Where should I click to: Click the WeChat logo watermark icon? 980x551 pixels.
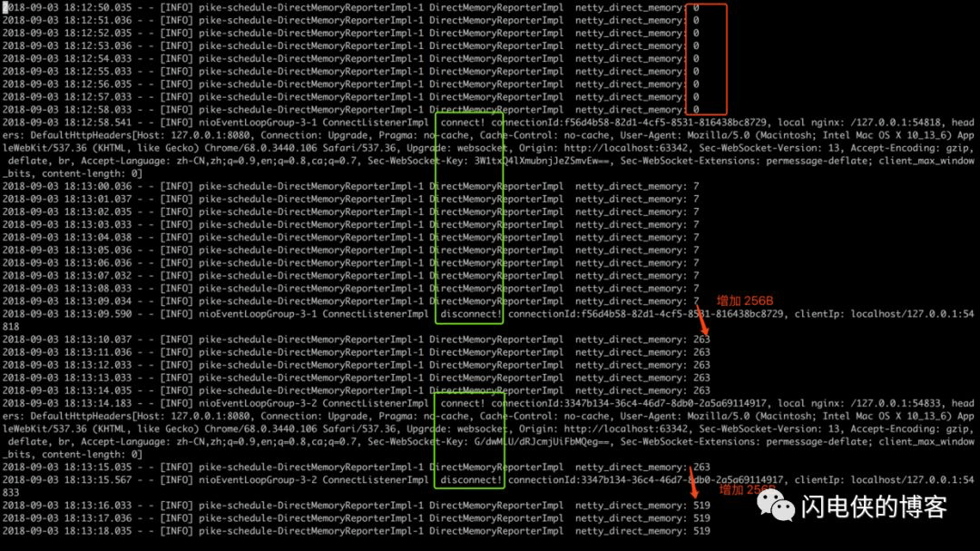pyautogui.click(x=776, y=506)
